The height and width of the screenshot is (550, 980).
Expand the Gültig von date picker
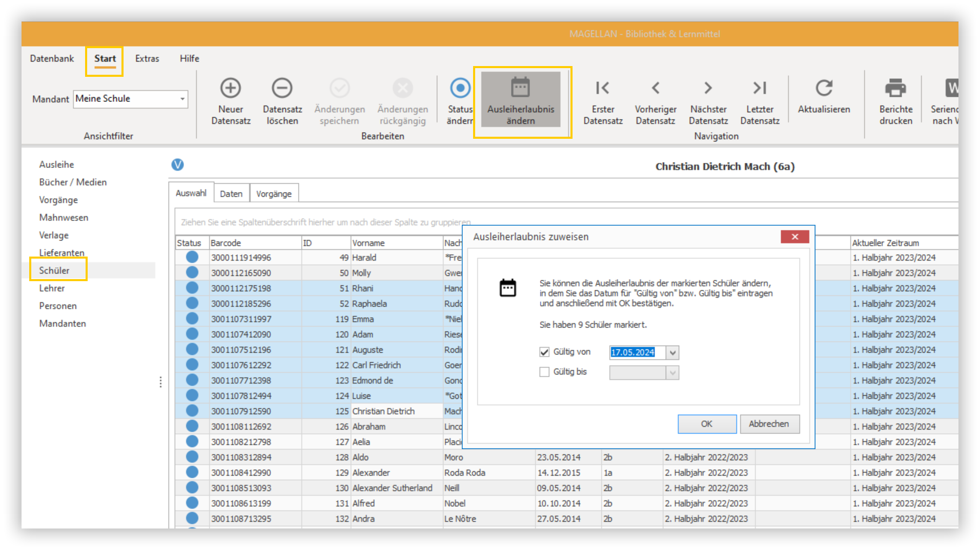pos(672,352)
